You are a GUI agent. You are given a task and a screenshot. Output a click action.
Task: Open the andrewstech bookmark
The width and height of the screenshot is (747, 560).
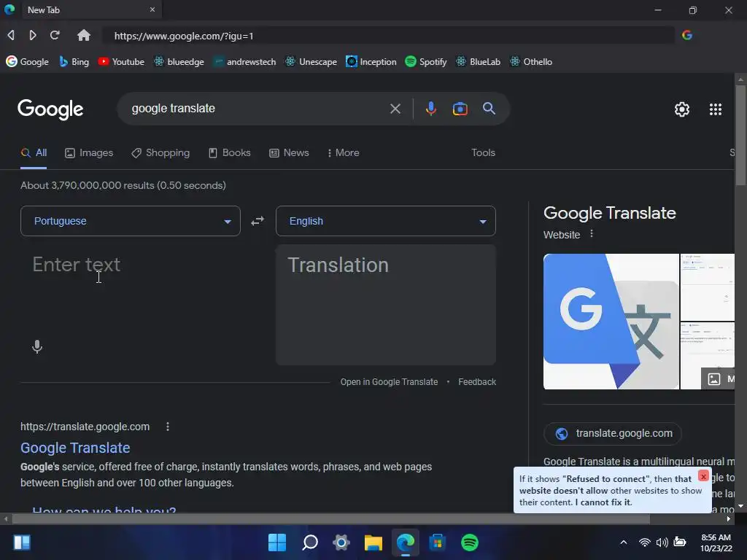(244, 62)
